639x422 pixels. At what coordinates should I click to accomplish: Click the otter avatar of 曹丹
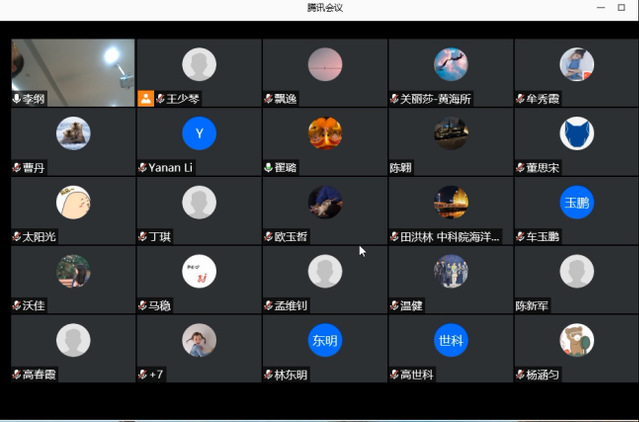point(73,133)
